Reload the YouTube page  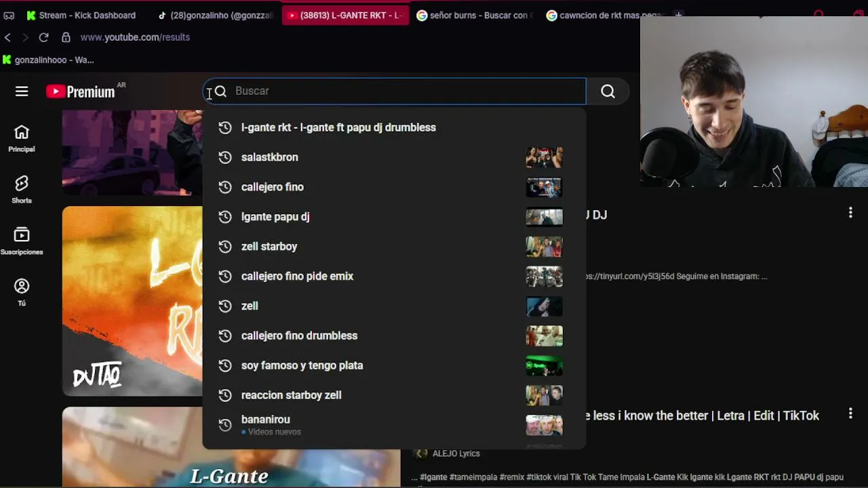coord(43,37)
